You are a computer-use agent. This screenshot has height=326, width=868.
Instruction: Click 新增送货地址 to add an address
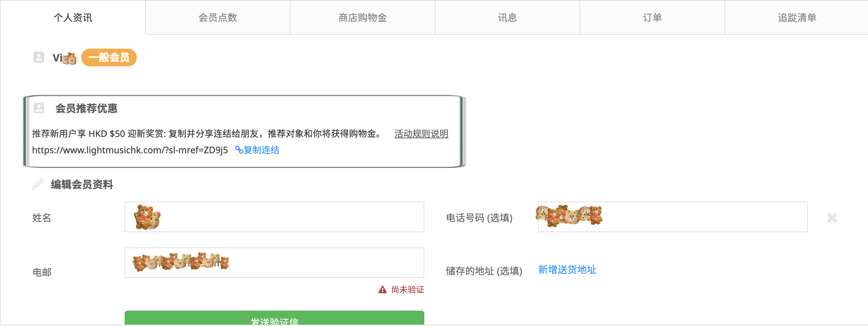567,269
